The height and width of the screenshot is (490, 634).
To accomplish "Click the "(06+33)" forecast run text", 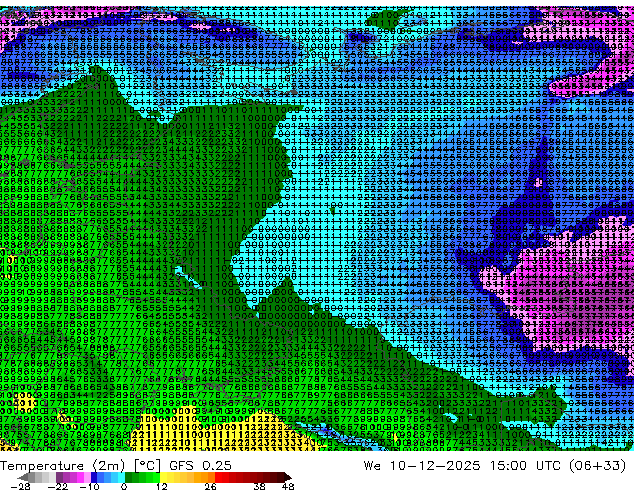I will 596,466.
